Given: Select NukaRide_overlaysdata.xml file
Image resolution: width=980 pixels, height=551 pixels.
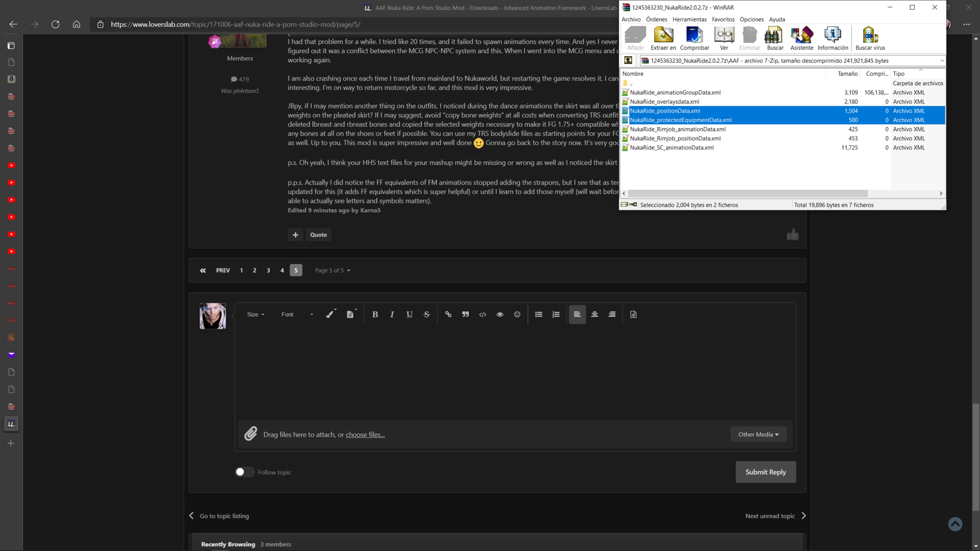Looking at the screenshot, I should [x=664, y=102].
